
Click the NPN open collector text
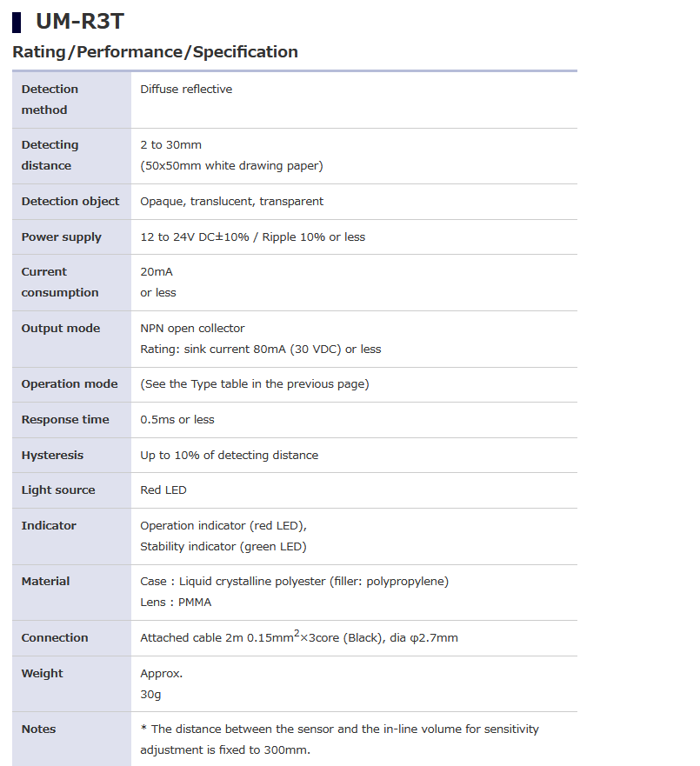192,328
